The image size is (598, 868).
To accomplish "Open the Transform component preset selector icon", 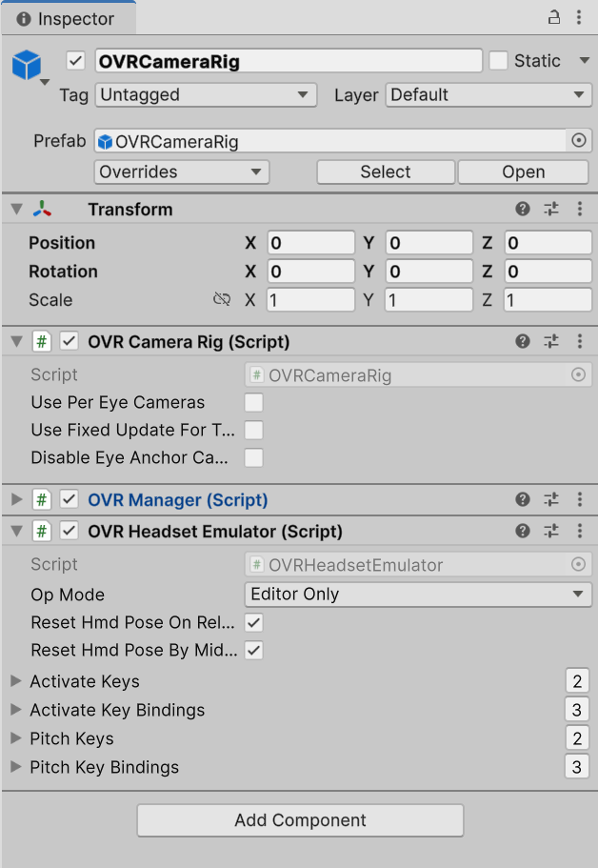I will [x=551, y=210].
